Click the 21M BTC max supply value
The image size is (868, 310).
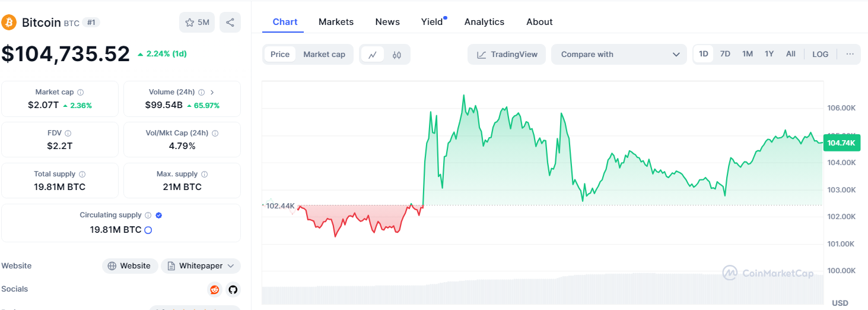click(182, 187)
